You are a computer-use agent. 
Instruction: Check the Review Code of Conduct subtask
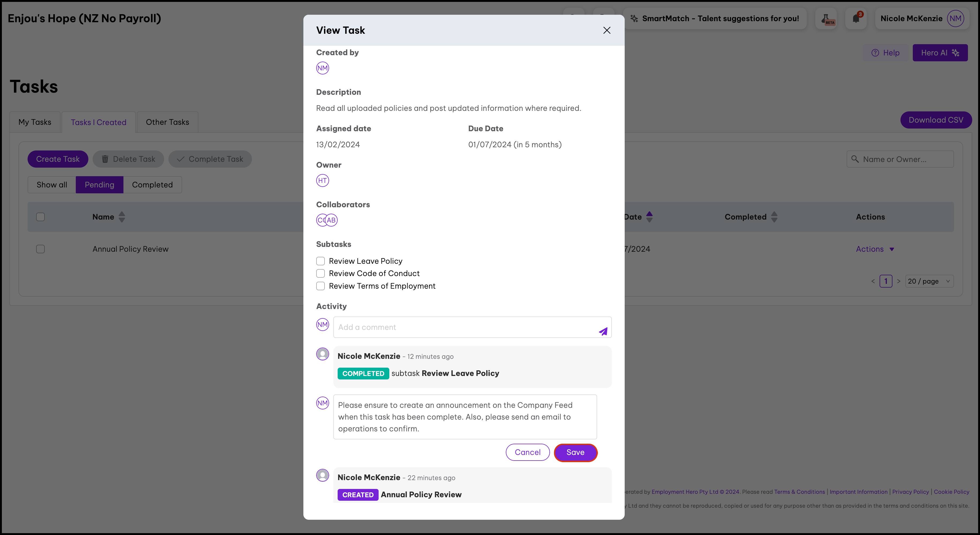tap(320, 274)
